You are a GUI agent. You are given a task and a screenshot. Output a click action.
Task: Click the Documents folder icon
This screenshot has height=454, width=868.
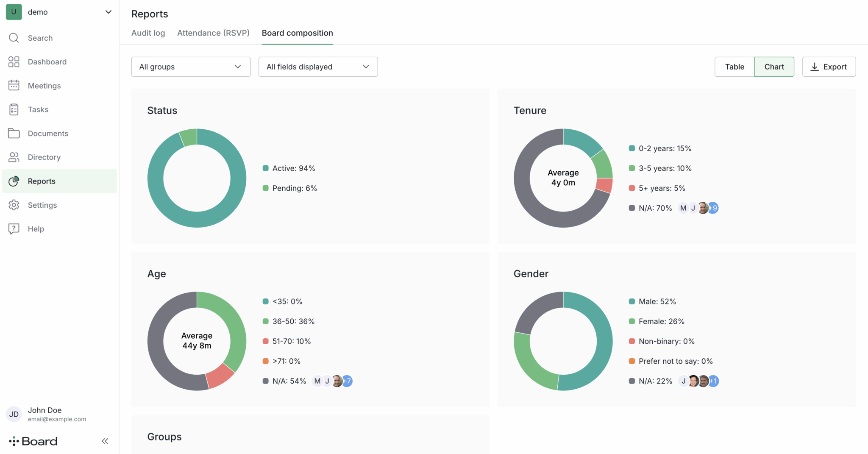click(x=14, y=134)
